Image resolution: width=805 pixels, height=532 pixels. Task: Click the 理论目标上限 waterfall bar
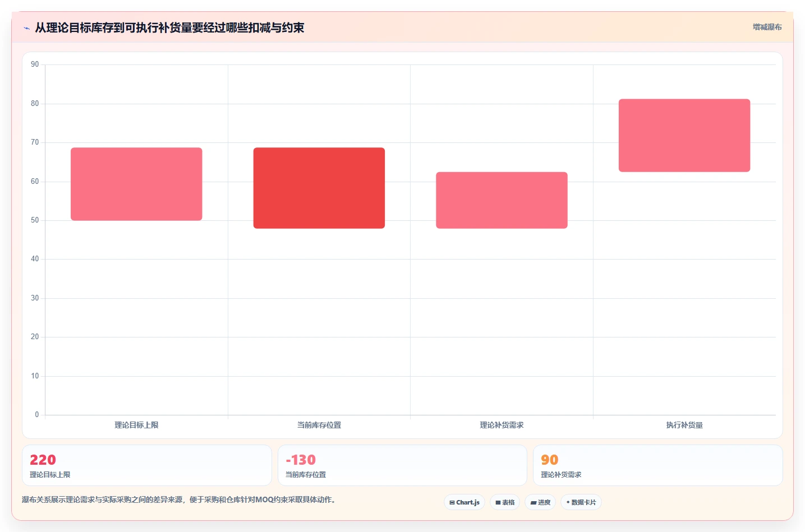(136, 184)
